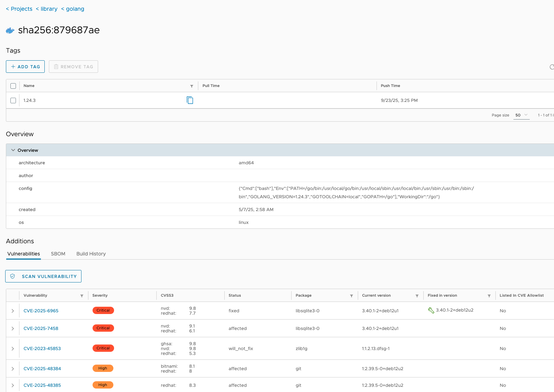Expand the CVE-2025-6965 row details
This screenshot has height=392, width=554.
[x=13, y=311]
